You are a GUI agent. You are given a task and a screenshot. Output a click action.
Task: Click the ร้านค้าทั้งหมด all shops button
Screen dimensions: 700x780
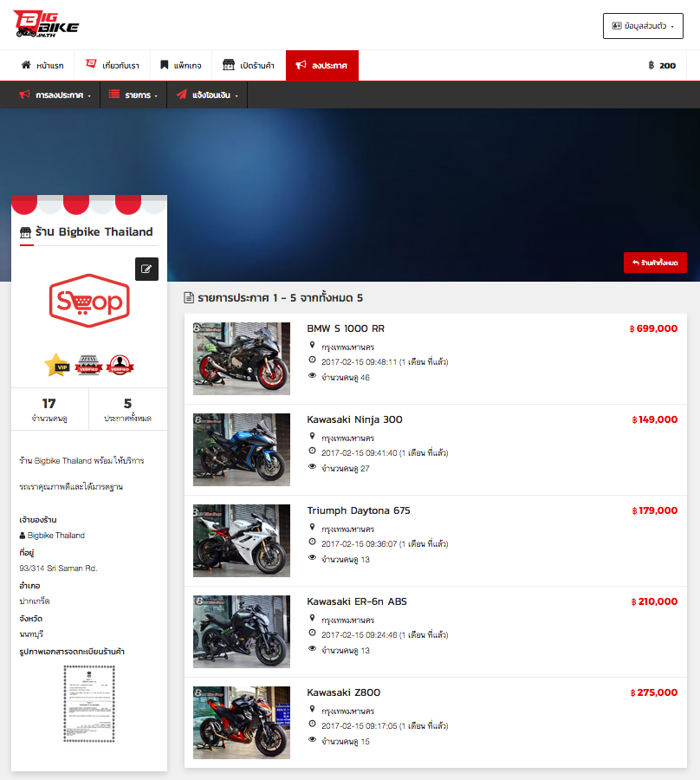655,263
